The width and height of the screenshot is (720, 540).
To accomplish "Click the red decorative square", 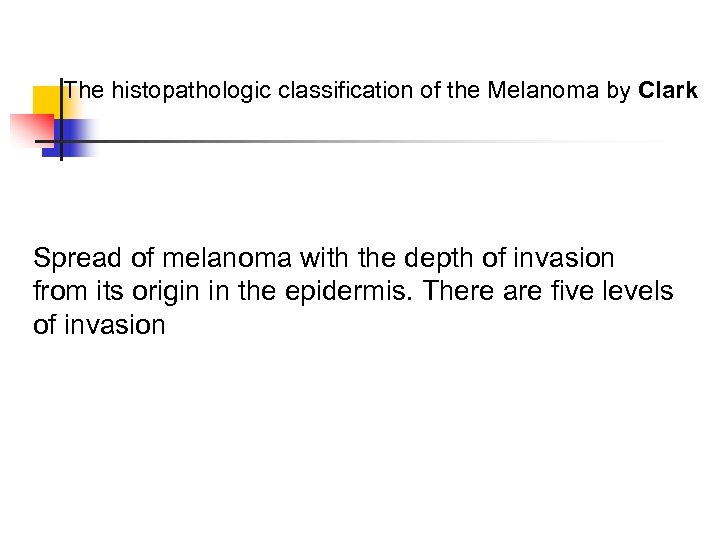I will [30, 128].
